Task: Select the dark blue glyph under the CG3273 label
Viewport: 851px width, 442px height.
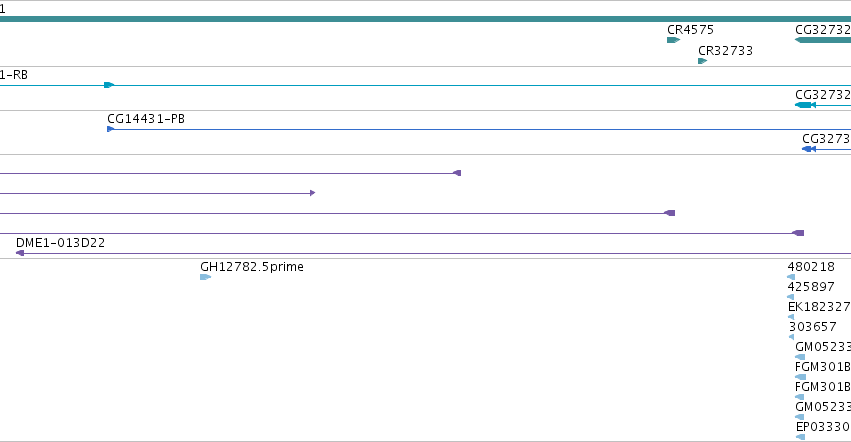Action: coord(809,149)
